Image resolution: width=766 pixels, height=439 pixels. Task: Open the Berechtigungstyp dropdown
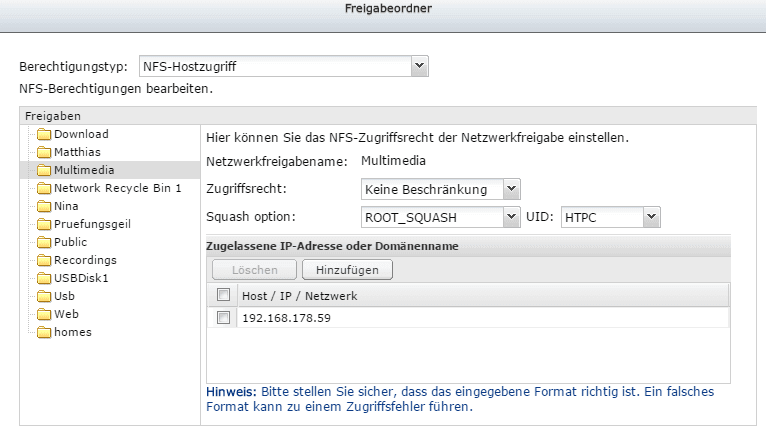[283, 67]
